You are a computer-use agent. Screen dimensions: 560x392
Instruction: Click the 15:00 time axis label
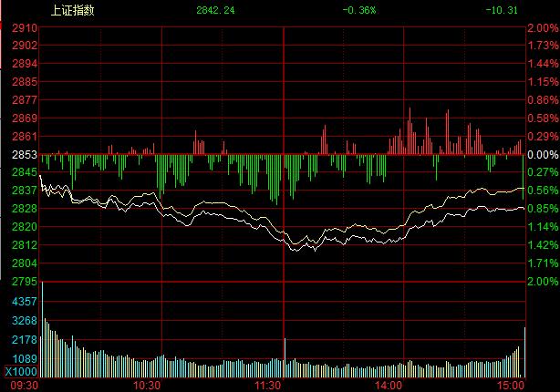[511, 386]
